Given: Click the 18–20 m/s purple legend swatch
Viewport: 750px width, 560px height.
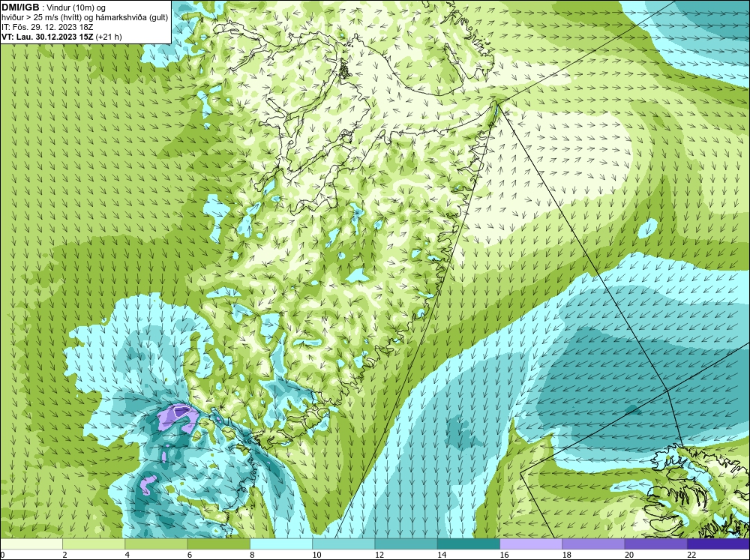Looking at the screenshot, I should [593, 544].
